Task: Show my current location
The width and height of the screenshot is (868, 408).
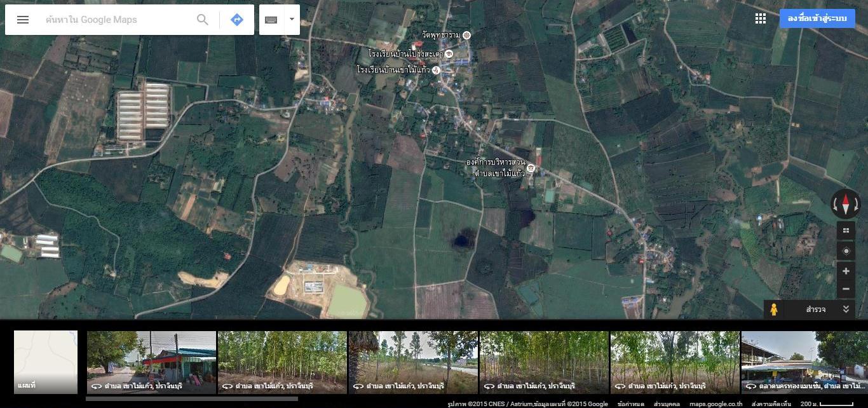Action: coord(846,251)
